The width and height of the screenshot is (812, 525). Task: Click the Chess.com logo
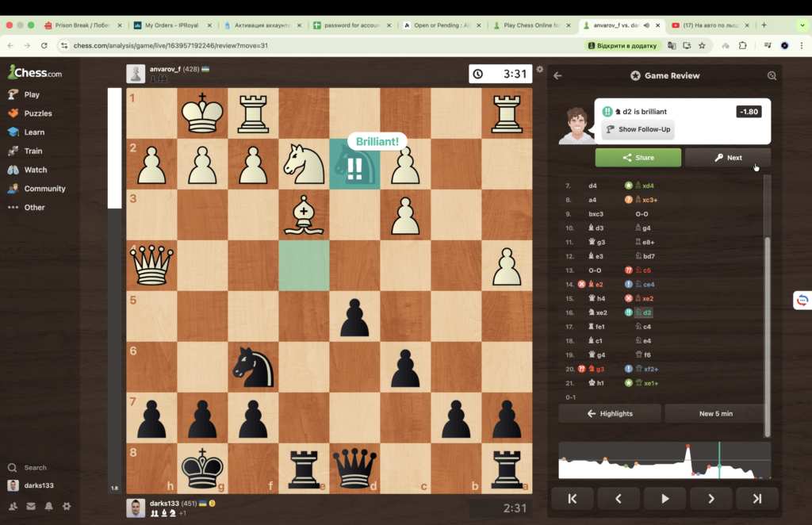coord(35,72)
